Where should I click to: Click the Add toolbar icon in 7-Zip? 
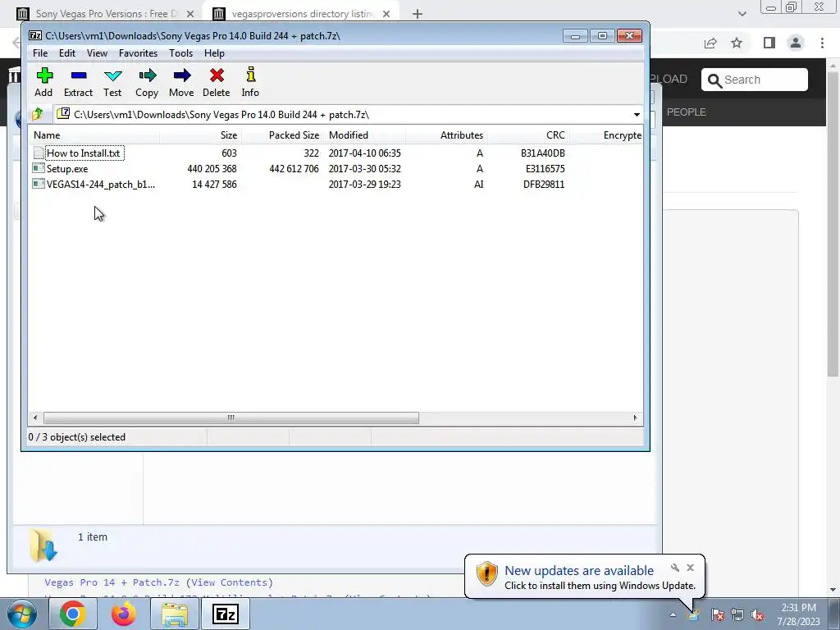(x=44, y=82)
